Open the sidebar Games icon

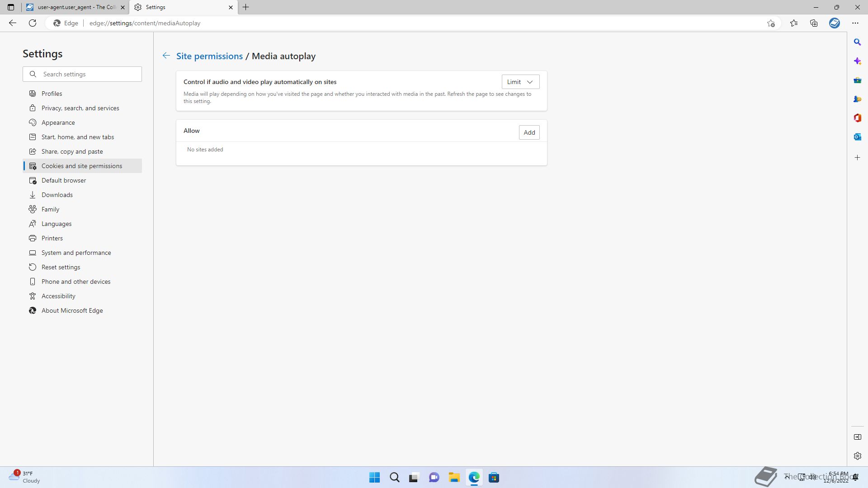coord(858,99)
